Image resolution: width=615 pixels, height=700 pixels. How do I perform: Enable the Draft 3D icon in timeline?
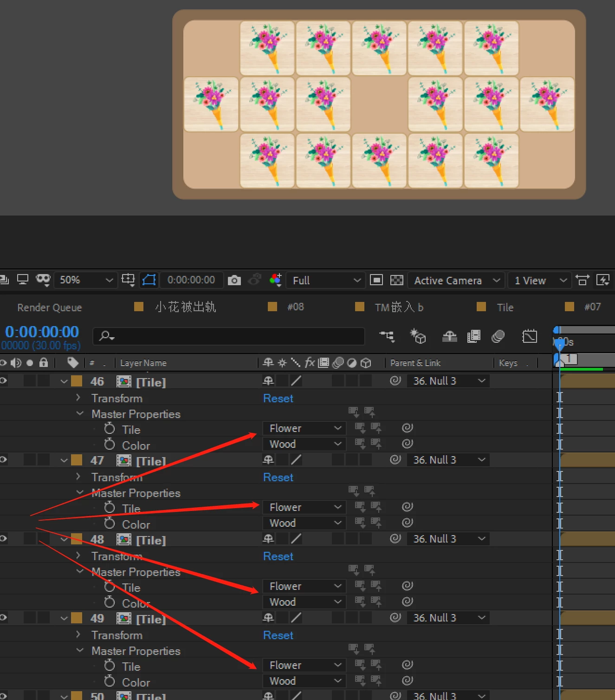418,336
